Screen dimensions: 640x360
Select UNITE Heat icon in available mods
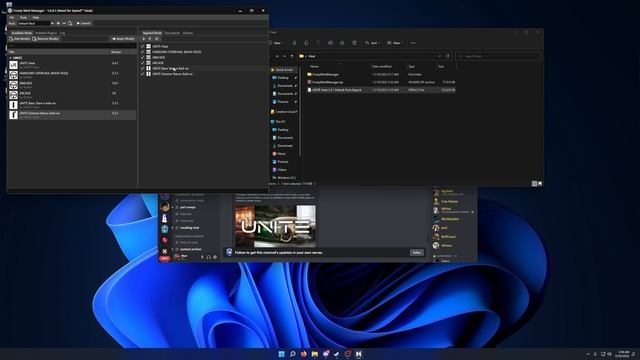point(13,64)
